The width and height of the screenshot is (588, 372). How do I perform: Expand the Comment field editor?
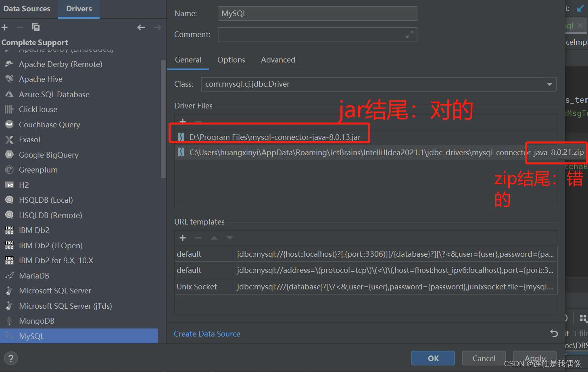coord(409,35)
